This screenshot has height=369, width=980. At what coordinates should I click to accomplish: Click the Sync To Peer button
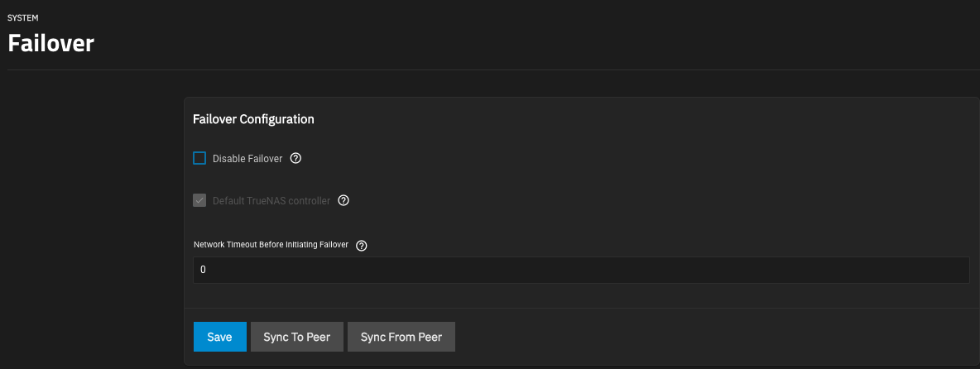click(x=296, y=337)
